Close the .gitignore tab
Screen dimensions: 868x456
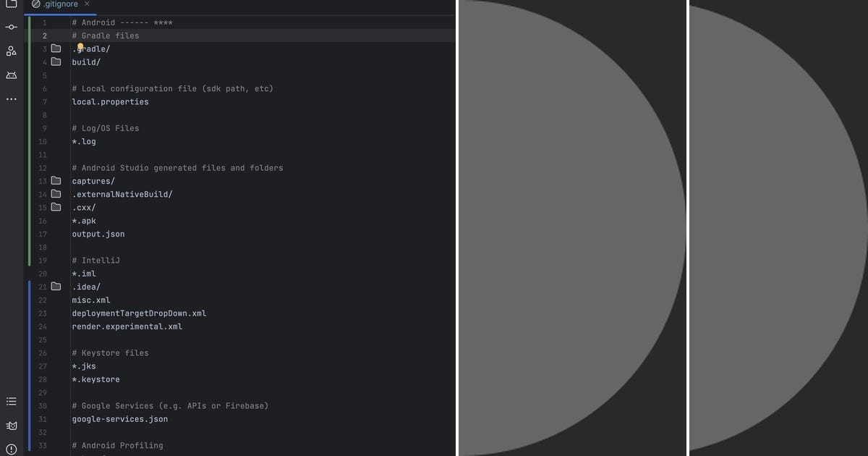click(86, 4)
